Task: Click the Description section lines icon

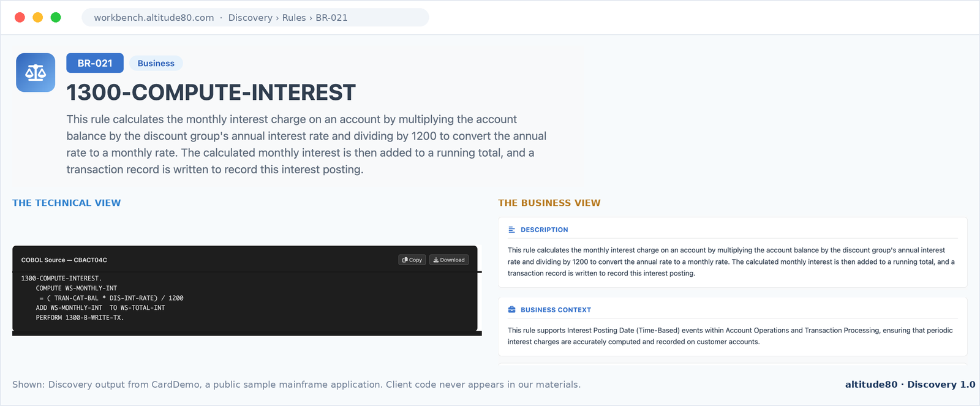Action: tap(512, 230)
